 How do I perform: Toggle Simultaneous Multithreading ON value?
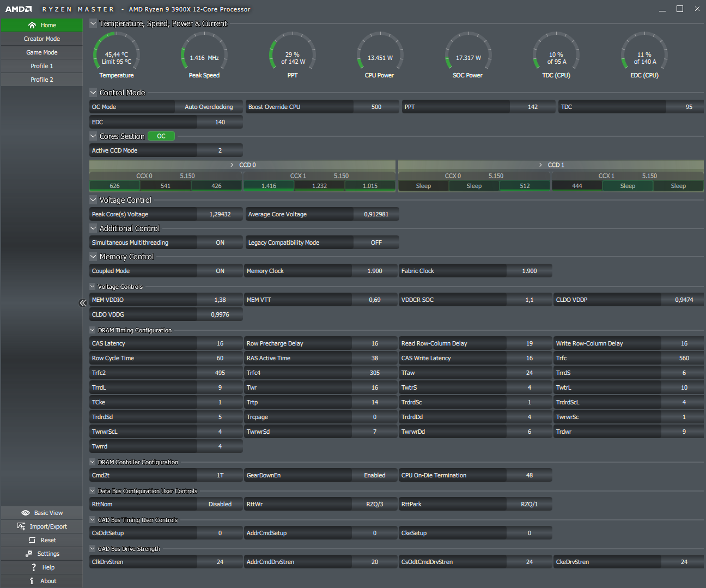[220, 243]
